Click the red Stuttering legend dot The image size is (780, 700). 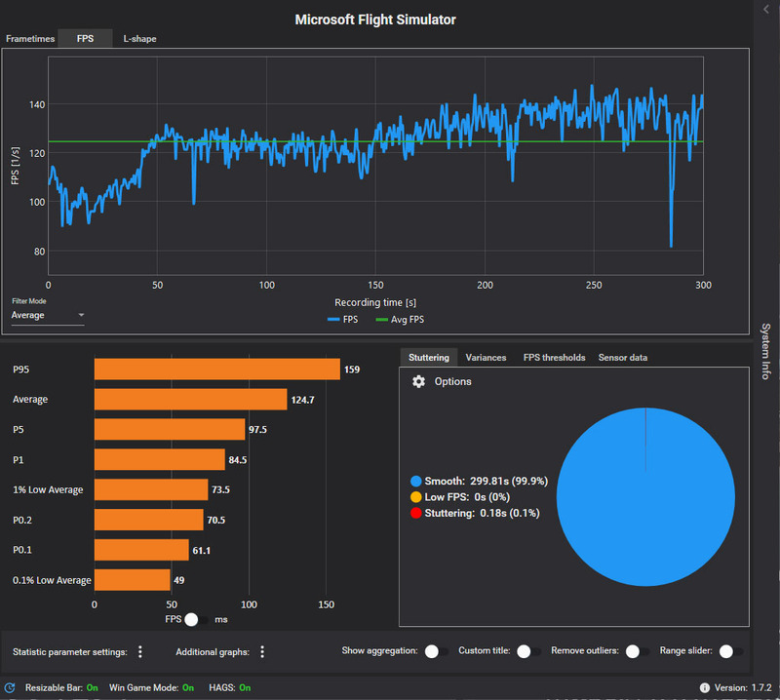coord(416,513)
